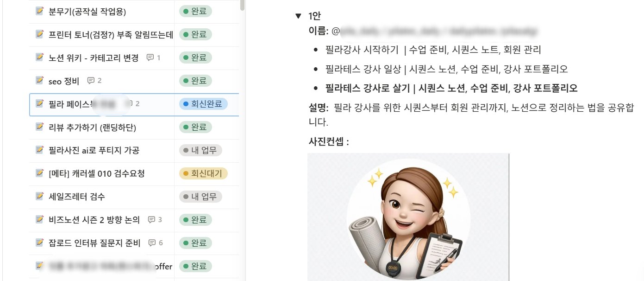The height and width of the screenshot is (281, 644).
Task: Open the comments icon on seo 정비
Action: (x=91, y=81)
